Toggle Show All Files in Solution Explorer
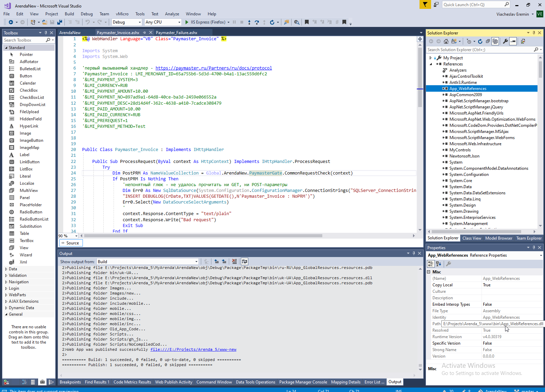This screenshot has height=392, width=545. (495, 41)
